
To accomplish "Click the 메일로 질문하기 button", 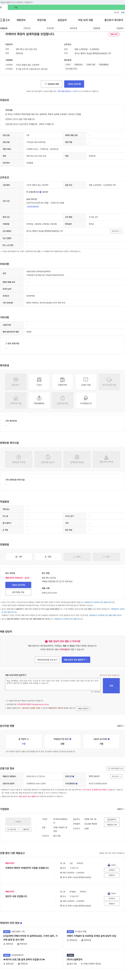I will tap(83, 708).
